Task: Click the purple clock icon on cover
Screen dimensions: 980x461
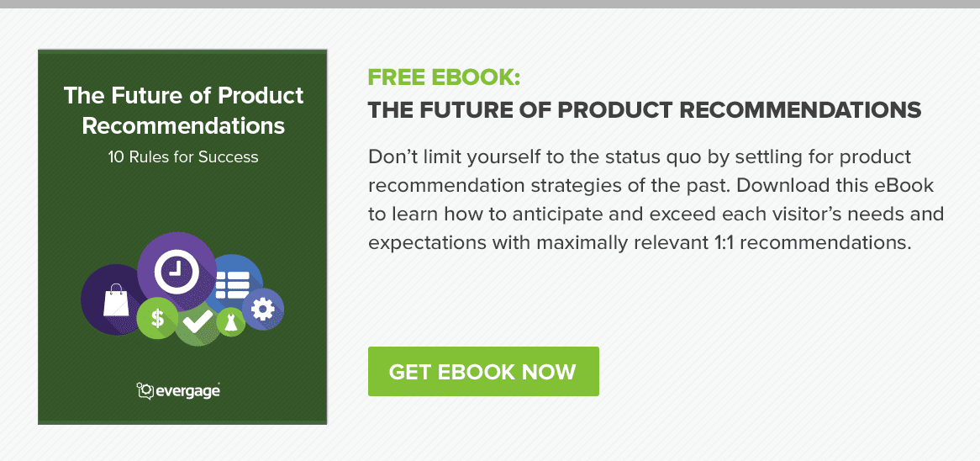Action: tap(177, 272)
